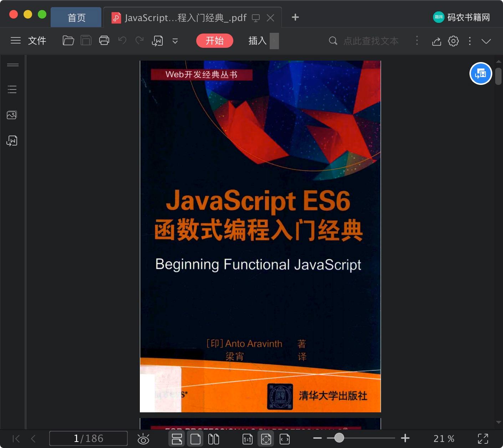Toggle two-page view mode
The image size is (503, 448).
(x=214, y=439)
